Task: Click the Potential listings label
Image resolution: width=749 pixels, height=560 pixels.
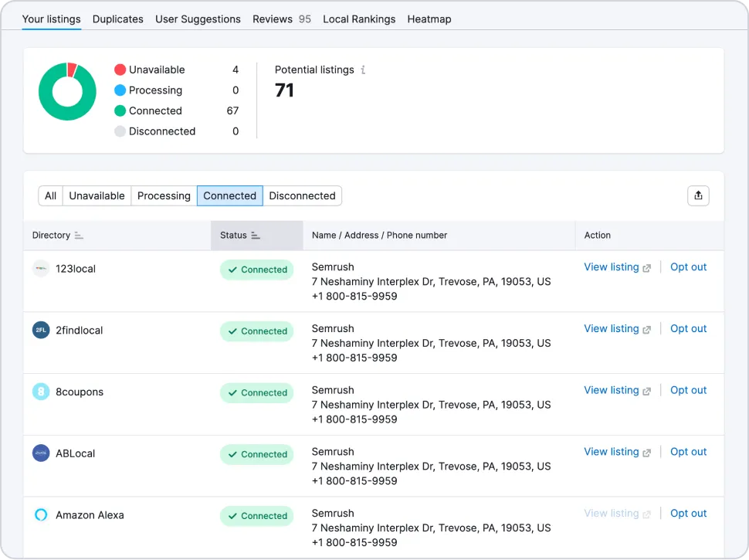Action: [314, 70]
